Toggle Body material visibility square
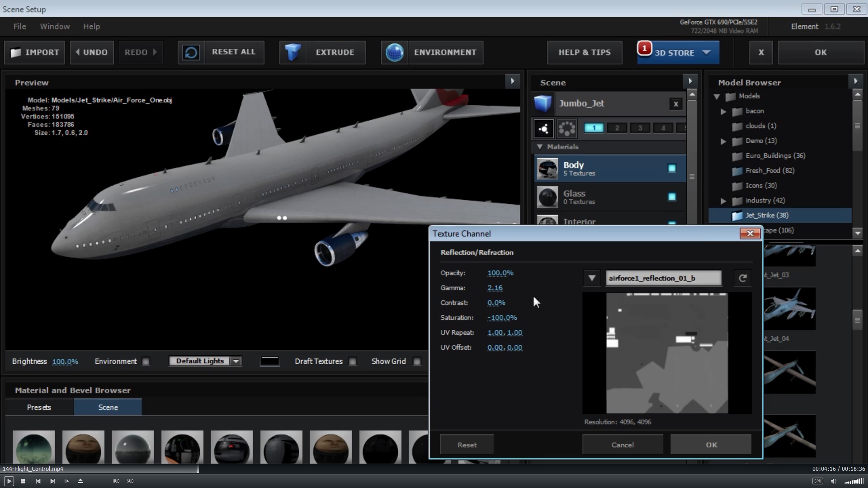Screen dimensions: 868x488 672,168
